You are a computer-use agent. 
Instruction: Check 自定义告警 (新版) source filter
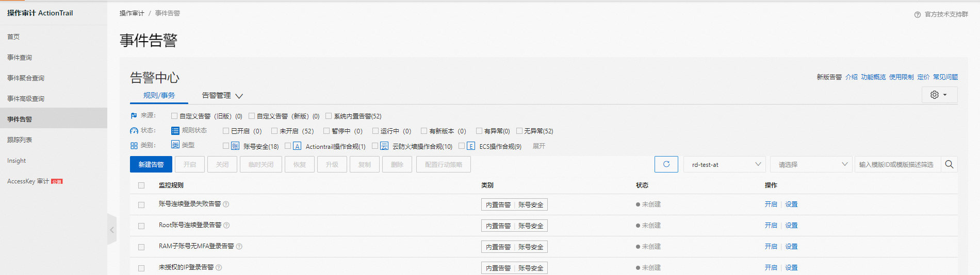click(252, 116)
